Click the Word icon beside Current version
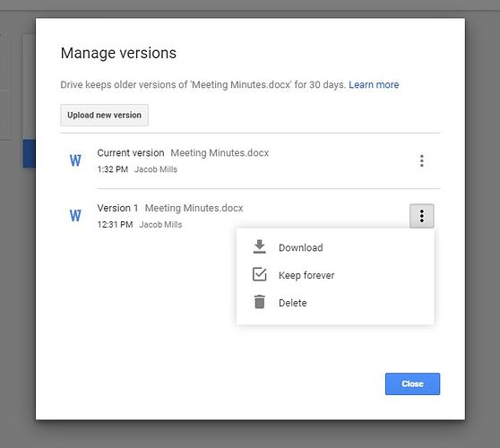 pyautogui.click(x=75, y=160)
